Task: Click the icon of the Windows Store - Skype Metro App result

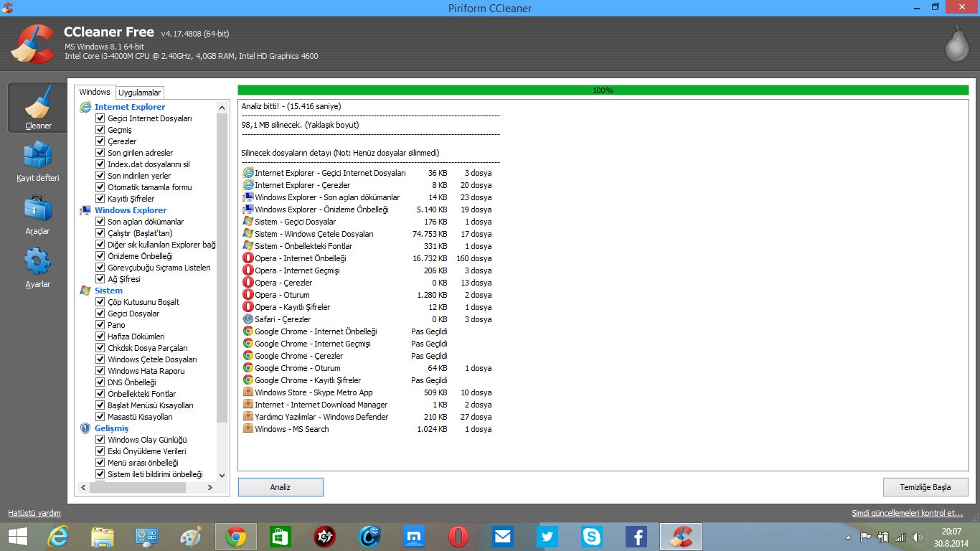Action: tap(248, 392)
